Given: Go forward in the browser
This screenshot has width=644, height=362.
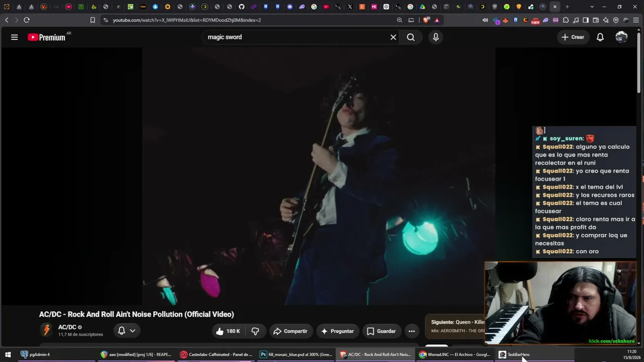Looking at the screenshot, I should (x=16, y=20).
